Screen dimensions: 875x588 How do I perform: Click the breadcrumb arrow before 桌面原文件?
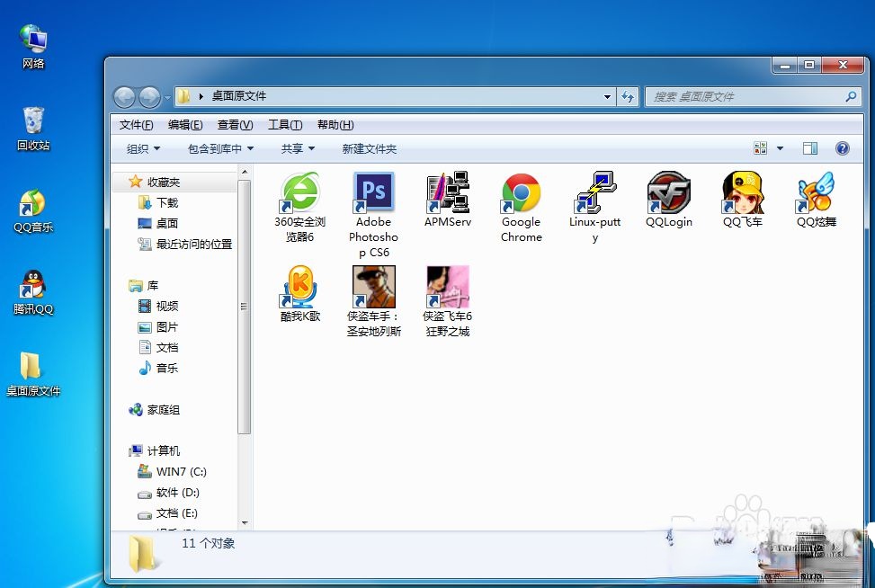(201, 96)
